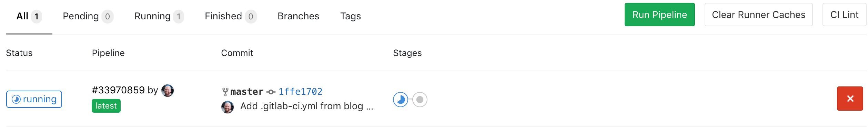
Task: Click the Run Pipeline button
Action: pyautogui.click(x=659, y=15)
